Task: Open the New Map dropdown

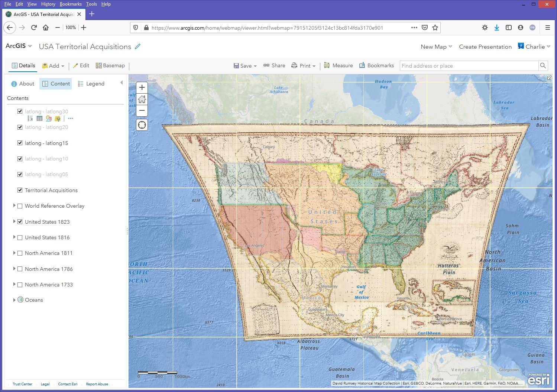Action: point(436,47)
